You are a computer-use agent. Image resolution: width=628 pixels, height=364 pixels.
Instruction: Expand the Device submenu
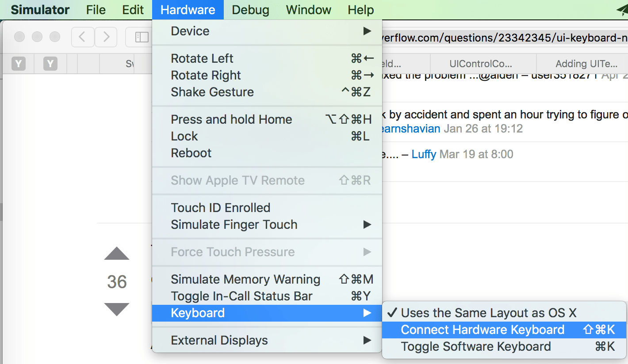267,31
